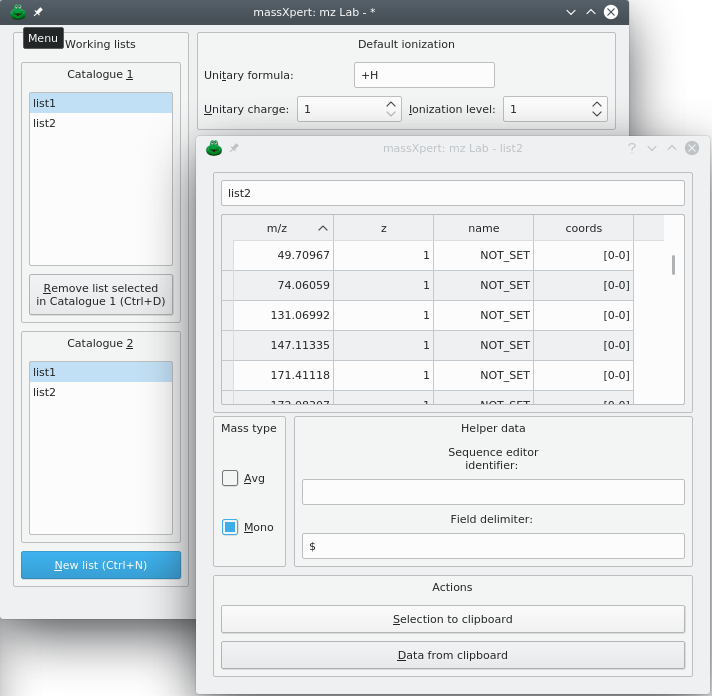Screen dimensions: 712x696
Task: Click Remove list selected in Catalogue 1
Action: (x=101, y=294)
